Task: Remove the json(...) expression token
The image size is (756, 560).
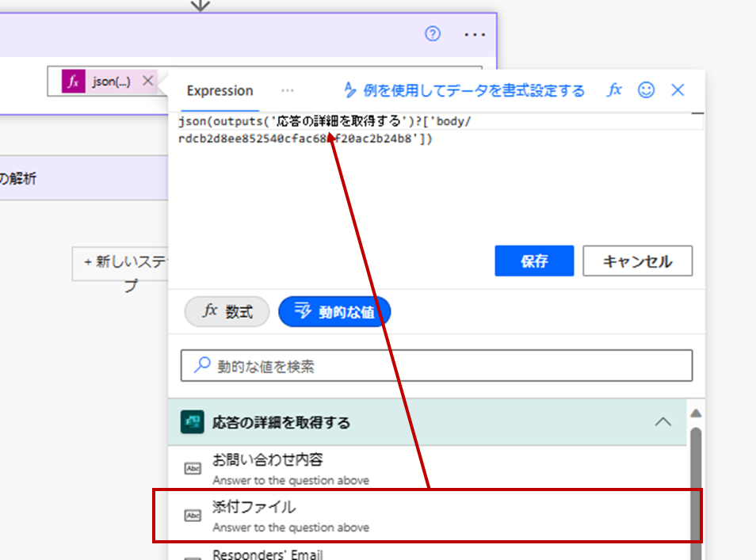Action: (148, 81)
